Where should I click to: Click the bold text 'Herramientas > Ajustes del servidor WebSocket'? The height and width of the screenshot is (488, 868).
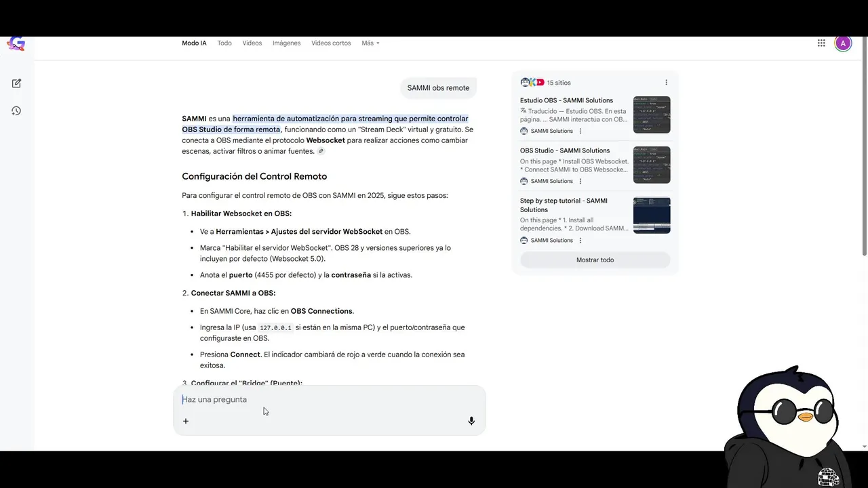pyautogui.click(x=299, y=231)
